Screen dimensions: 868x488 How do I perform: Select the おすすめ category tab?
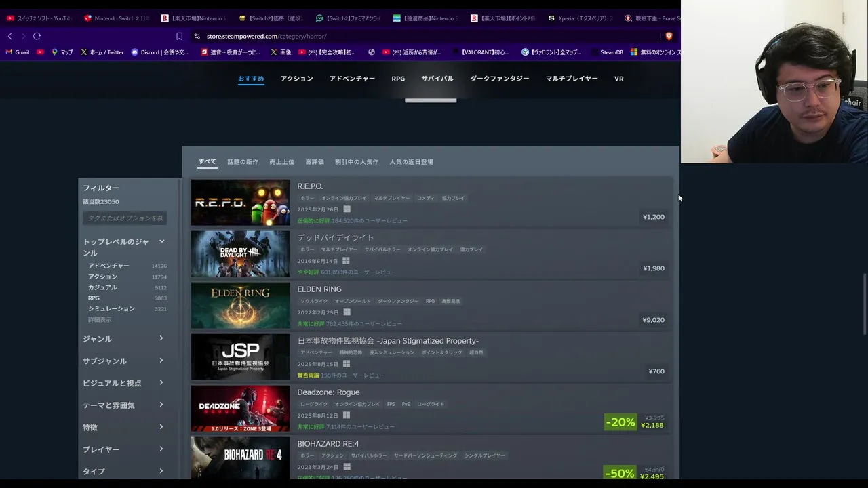tap(251, 79)
